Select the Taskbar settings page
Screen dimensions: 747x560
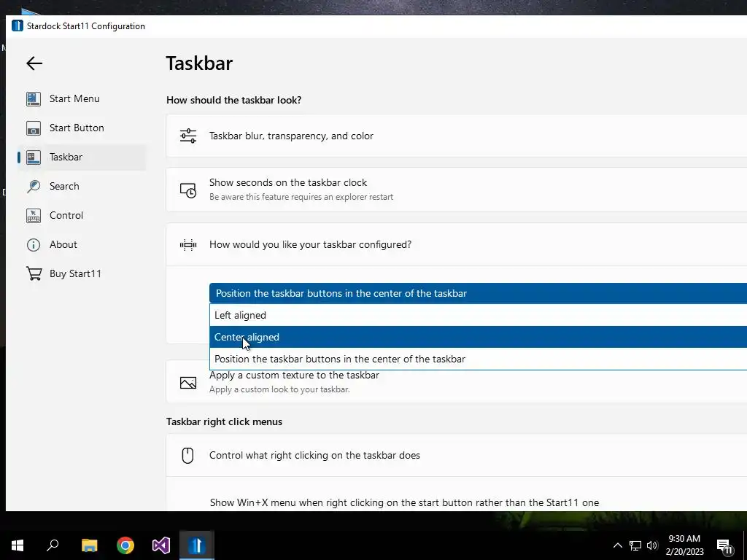click(x=82, y=157)
